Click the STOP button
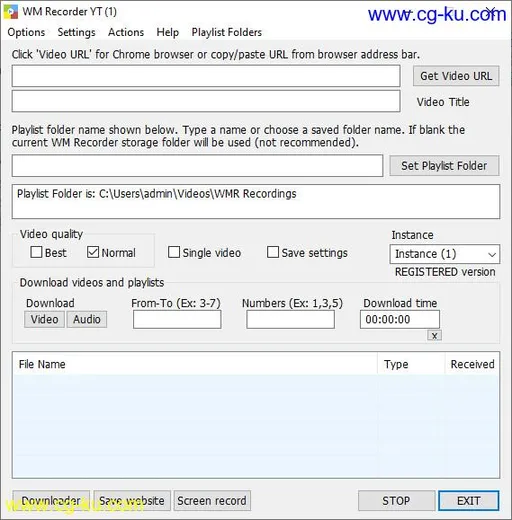Viewport: 512px width, 520px height. pos(396,500)
